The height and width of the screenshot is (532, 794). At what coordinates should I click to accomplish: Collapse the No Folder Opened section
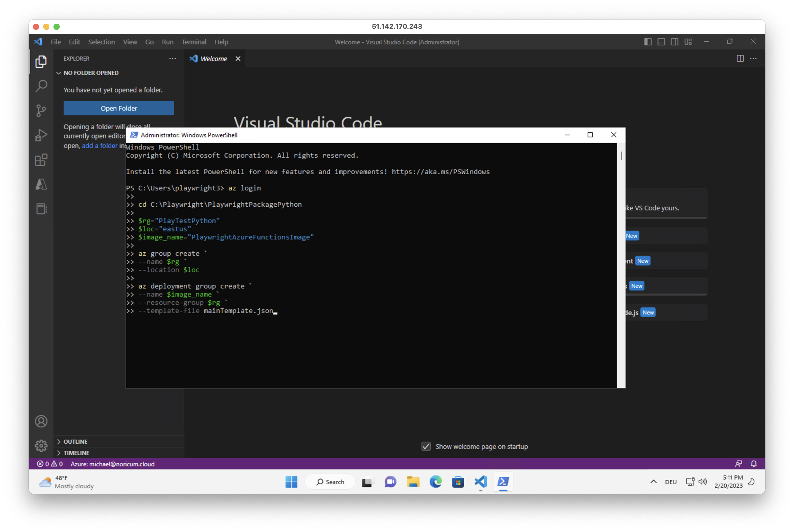[91, 73]
